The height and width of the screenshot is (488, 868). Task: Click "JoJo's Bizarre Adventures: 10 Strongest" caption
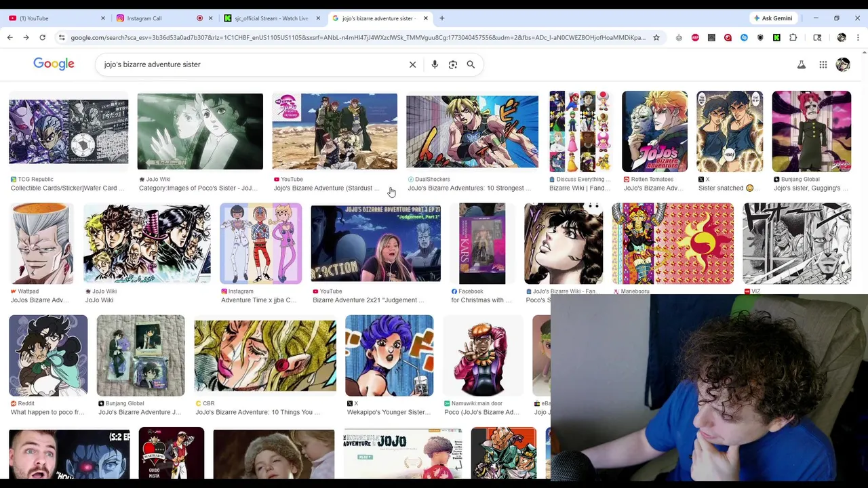[x=469, y=188]
